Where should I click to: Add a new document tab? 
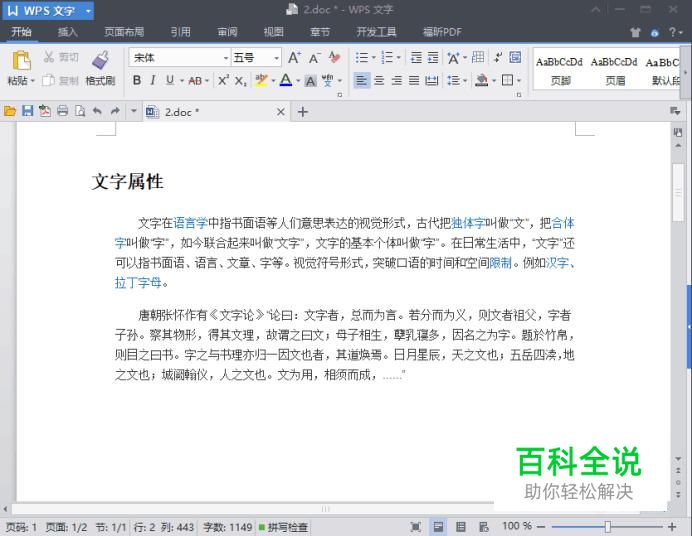303,112
